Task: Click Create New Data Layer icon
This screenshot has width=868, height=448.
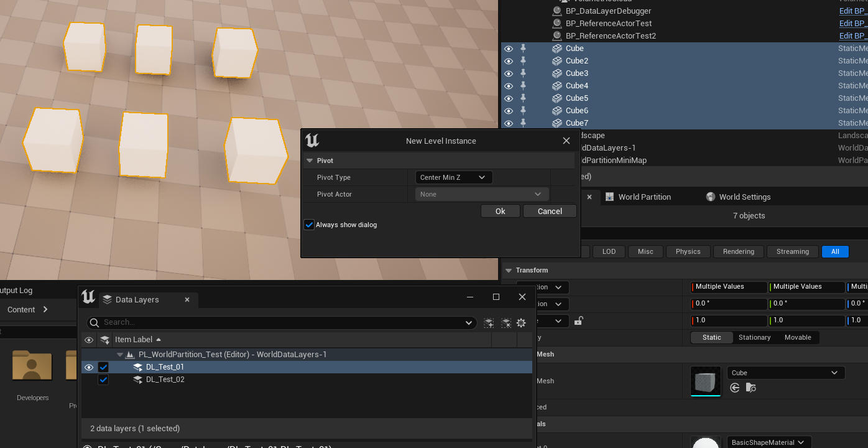Action: 489,323
